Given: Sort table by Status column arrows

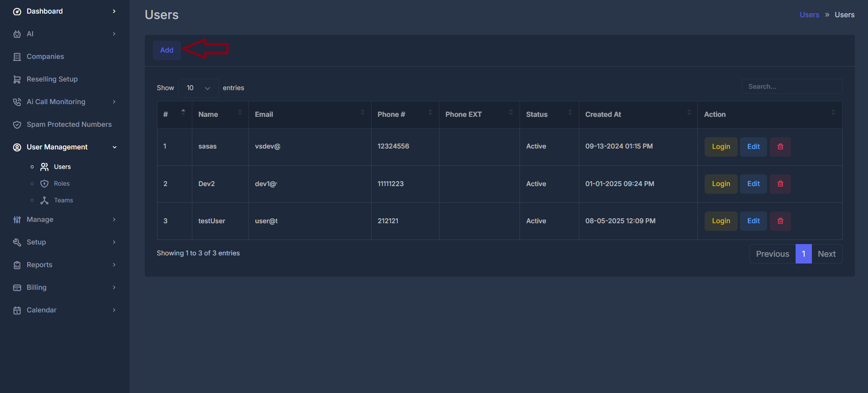Looking at the screenshot, I should click(x=570, y=112).
